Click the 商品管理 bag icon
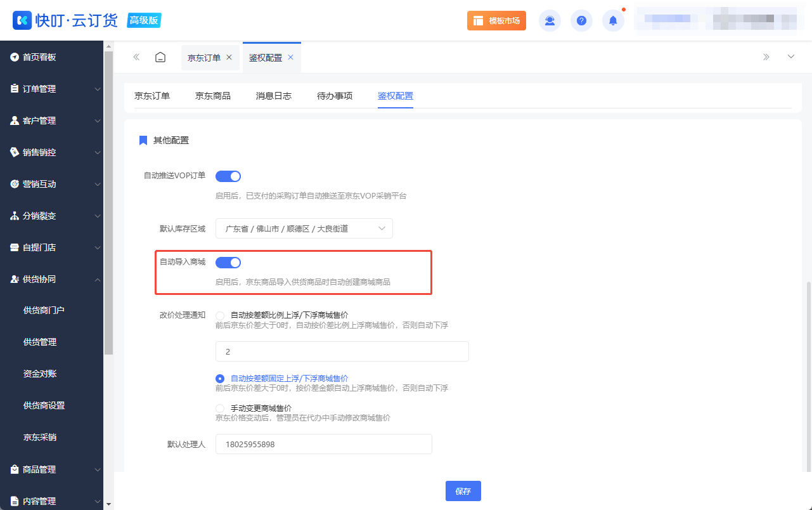 pyautogui.click(x=15, y=469)
